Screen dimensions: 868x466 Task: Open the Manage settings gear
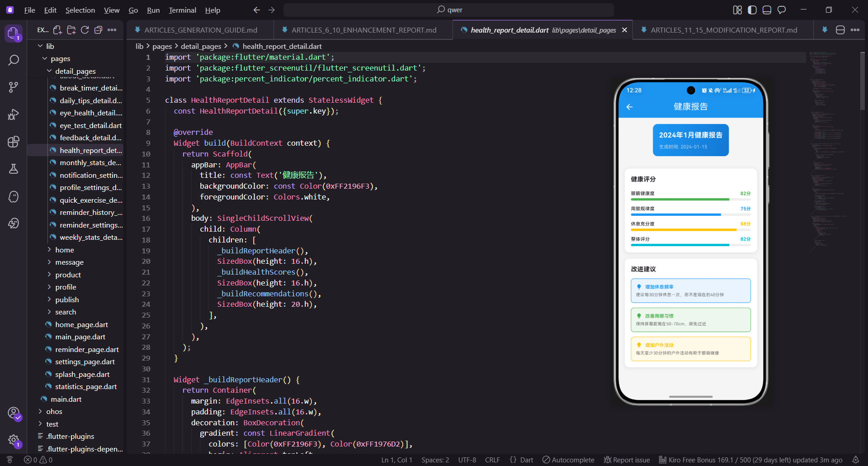click(x=14, y=440)
